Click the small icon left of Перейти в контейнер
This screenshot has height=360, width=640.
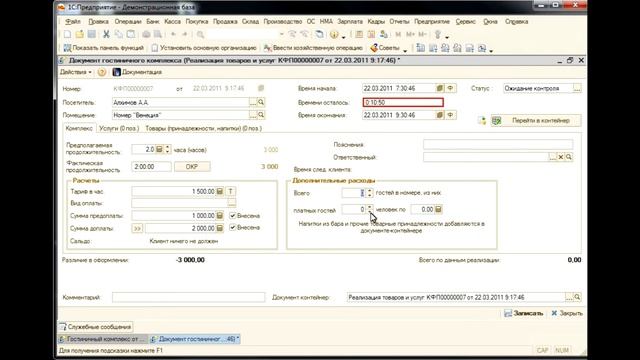point(482,120)
